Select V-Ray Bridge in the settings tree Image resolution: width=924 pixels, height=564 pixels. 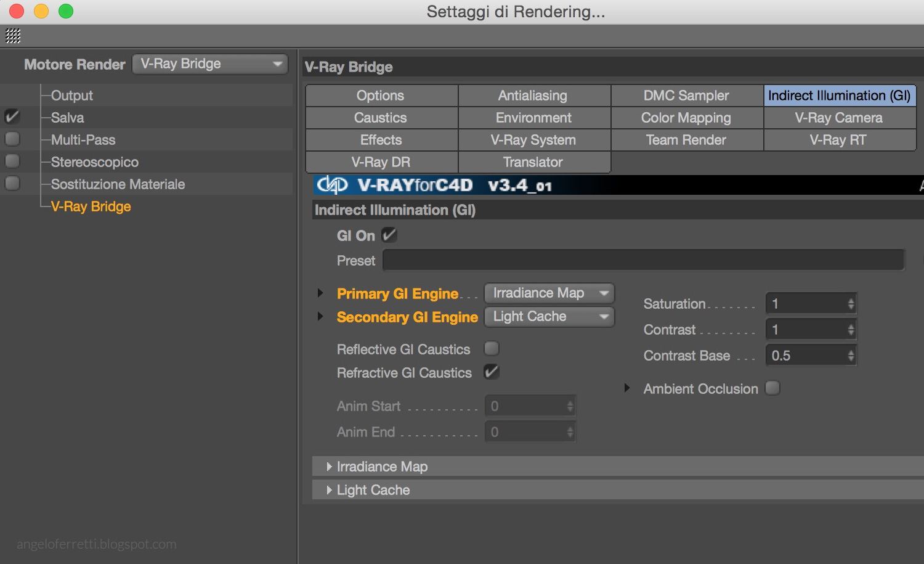click(91, 206)
